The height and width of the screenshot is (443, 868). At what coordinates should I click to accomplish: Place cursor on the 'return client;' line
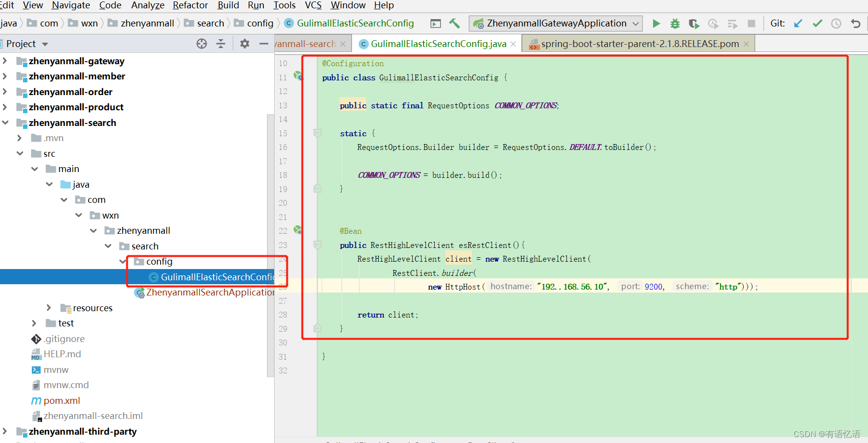pyautogui.click(x=388, y=315)
